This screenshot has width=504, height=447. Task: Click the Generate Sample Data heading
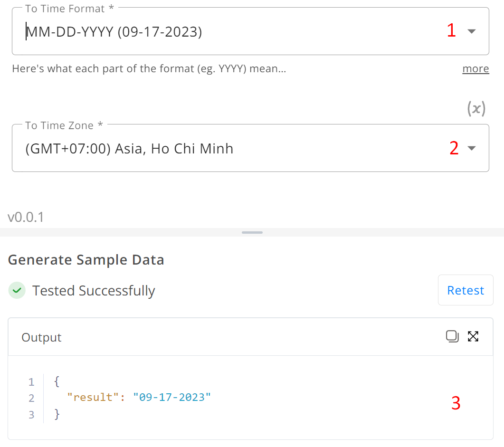coord(86,260)
